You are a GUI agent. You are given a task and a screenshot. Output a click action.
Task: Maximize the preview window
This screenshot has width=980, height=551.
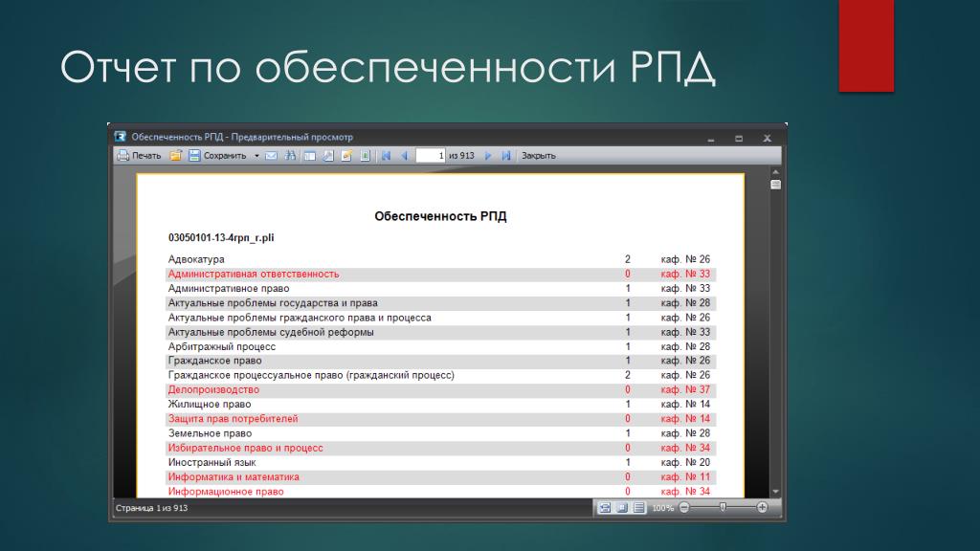pos(739,138)
